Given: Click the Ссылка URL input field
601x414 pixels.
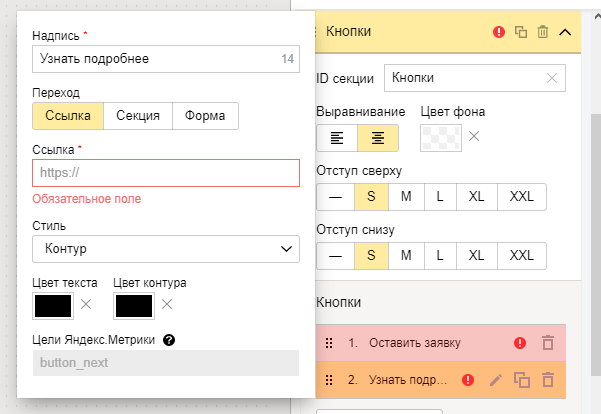Looking at the screenshot, I should (x=166, y=173).
